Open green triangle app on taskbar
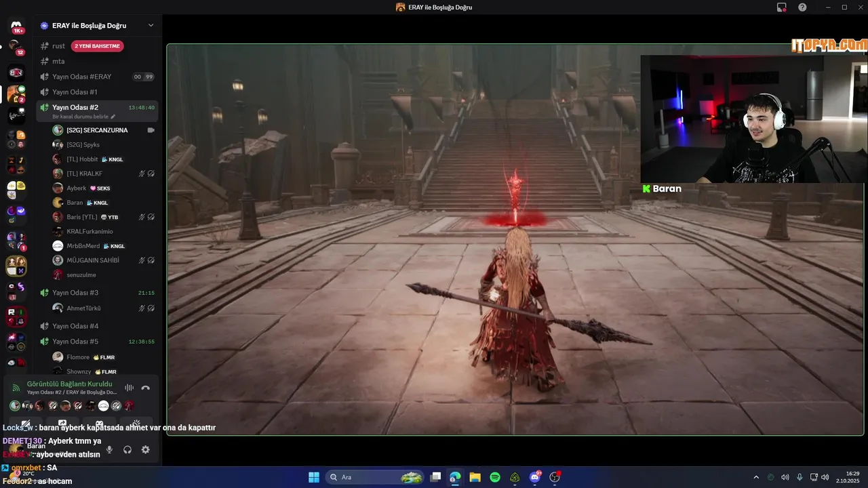Viewport: 868px width, 488px height. 515,477
